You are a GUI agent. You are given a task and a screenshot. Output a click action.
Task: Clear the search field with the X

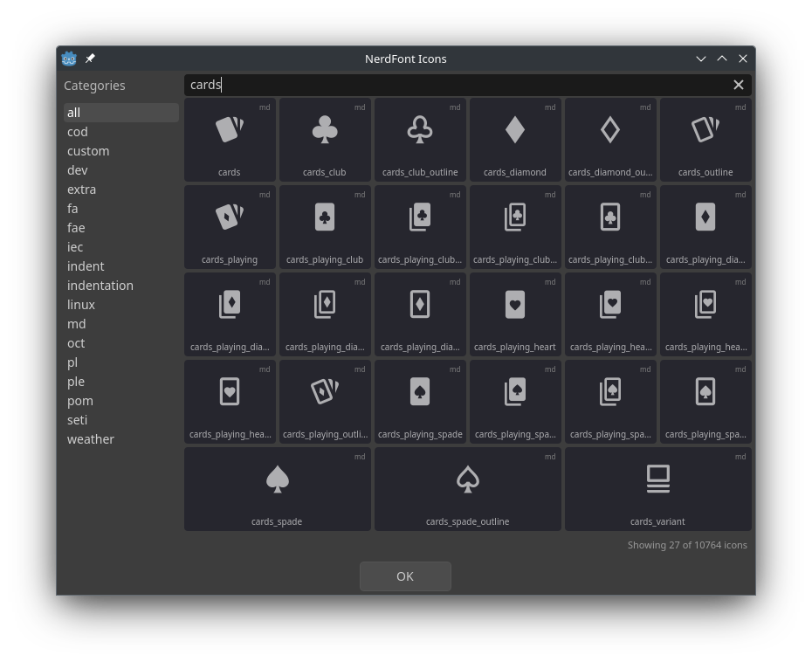point(739,85)
